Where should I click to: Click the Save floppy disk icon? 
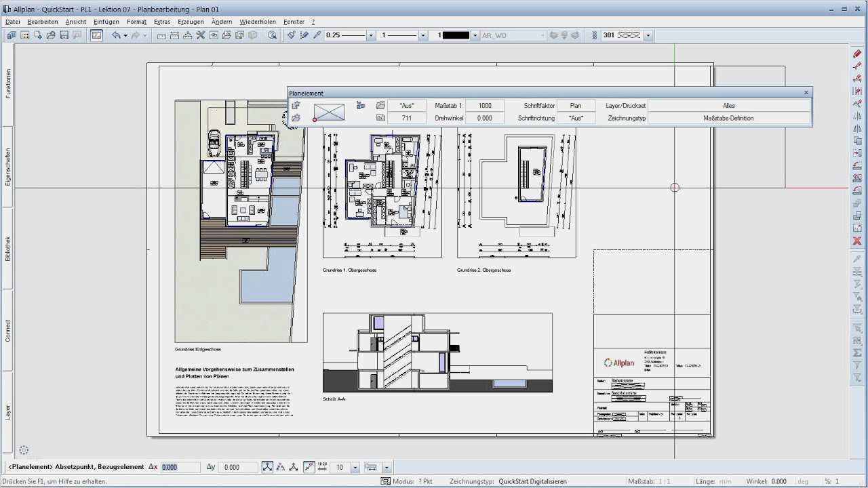pyautogui.click(x=64, y=35)
